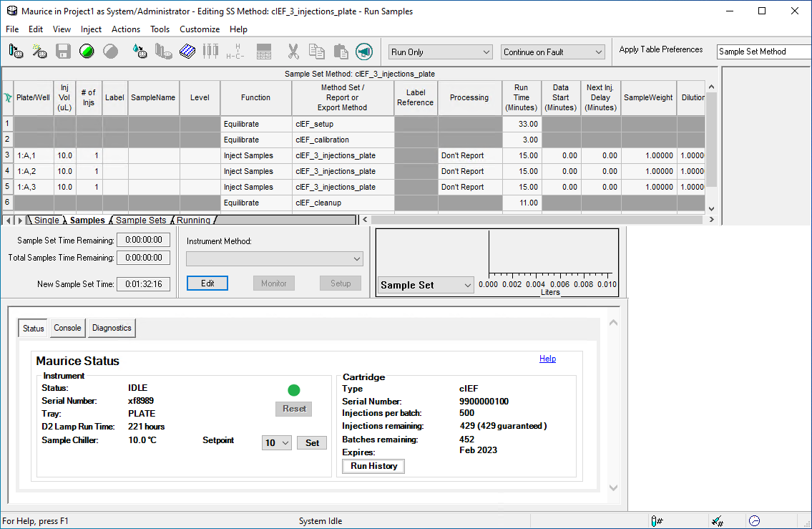Click the floppy disk Save icon
812x529 pixels.
(63, 52)
